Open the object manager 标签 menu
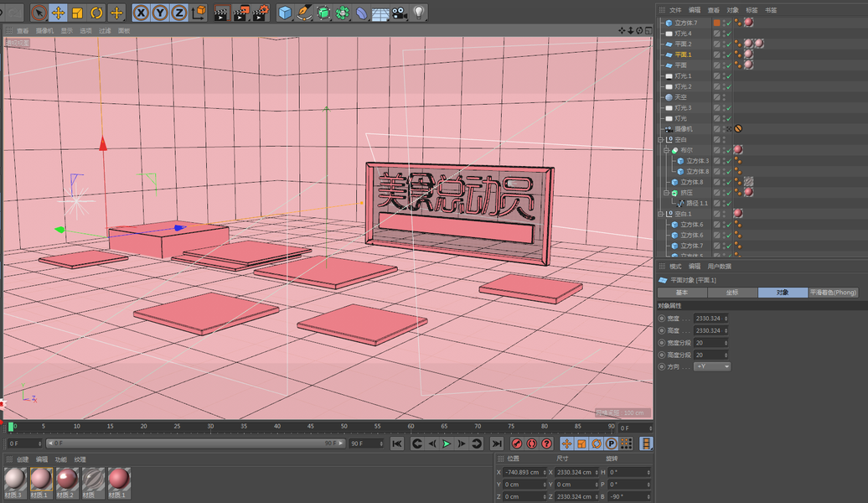 point(752,10)
